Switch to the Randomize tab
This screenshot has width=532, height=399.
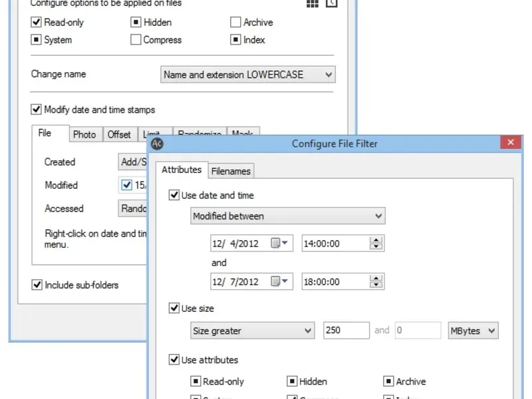(199, 132)
